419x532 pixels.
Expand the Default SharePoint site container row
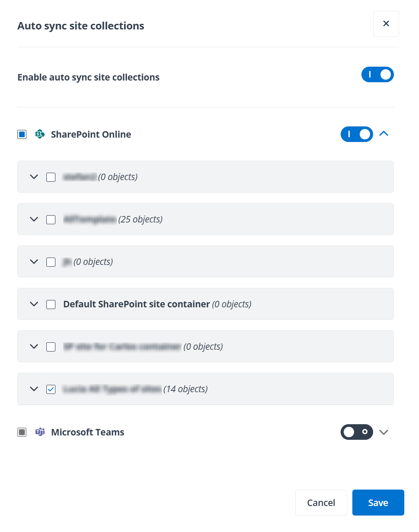(34, 304)
